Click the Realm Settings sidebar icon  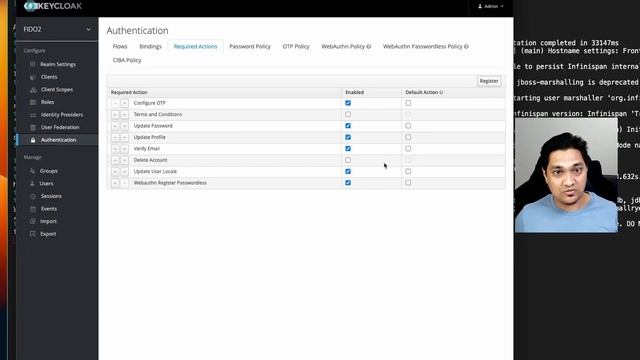click(x=33, y=64)
